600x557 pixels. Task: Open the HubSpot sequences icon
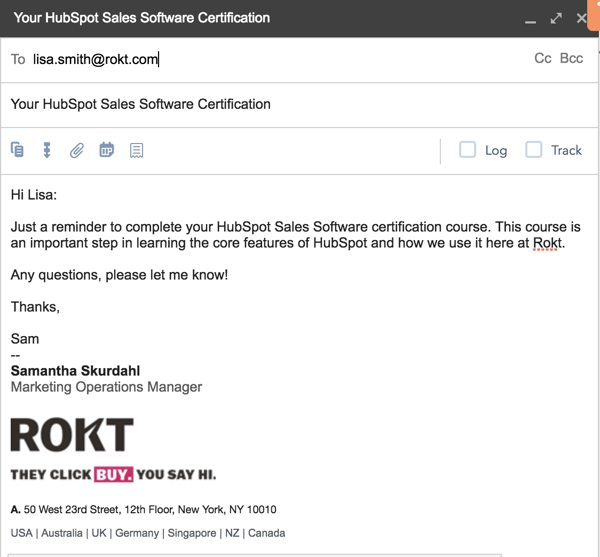tap(46, 150)
